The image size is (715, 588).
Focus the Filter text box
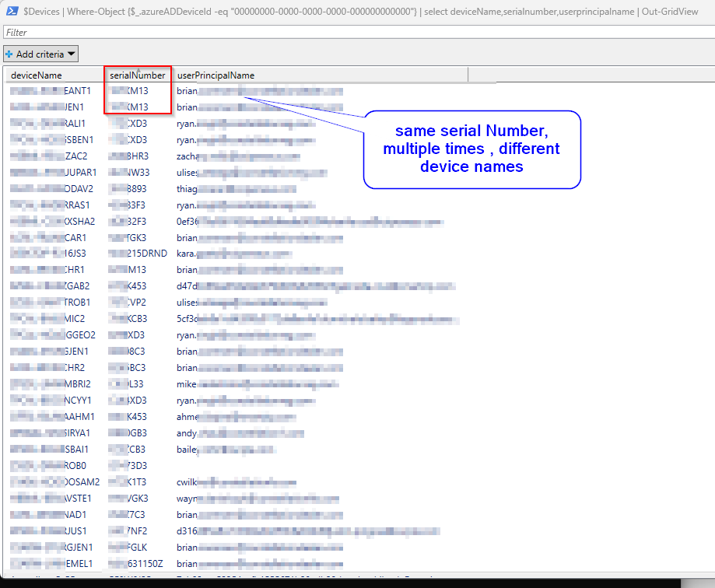point(357,33)
